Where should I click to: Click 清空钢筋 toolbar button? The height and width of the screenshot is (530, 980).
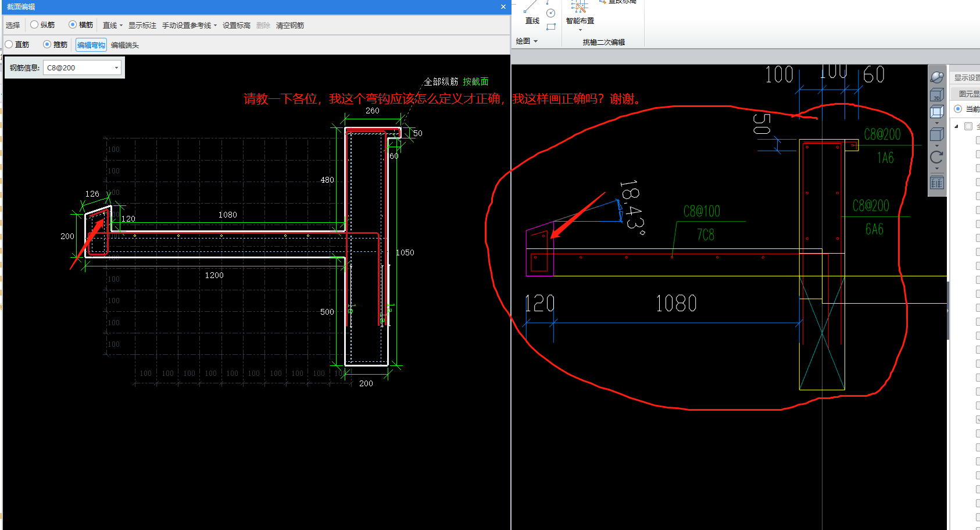coord(290,26)
